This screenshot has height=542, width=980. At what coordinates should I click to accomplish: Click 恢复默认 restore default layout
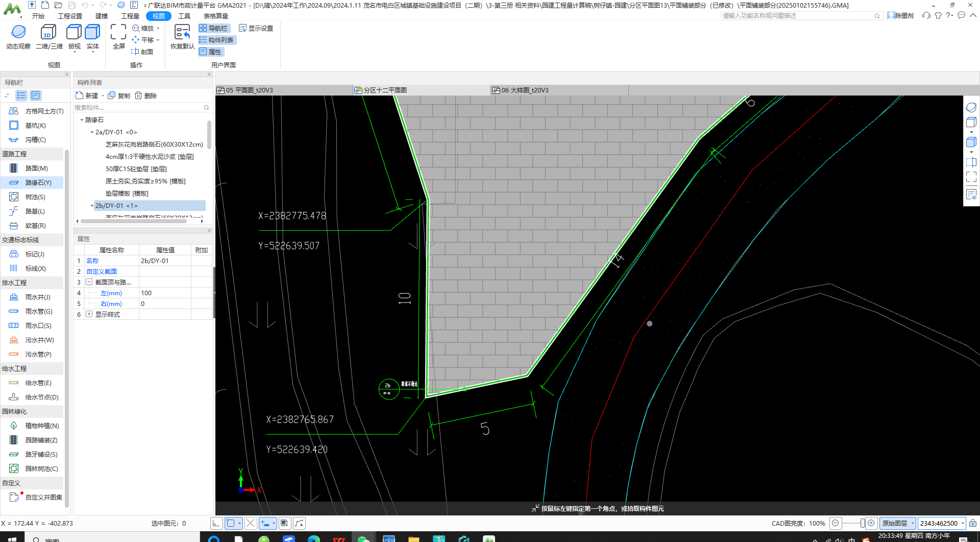pos(182,37)
